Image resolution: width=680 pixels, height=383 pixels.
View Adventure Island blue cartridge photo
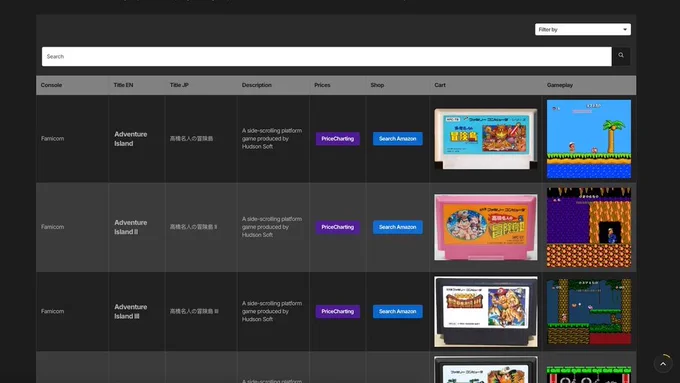[486, 139]
